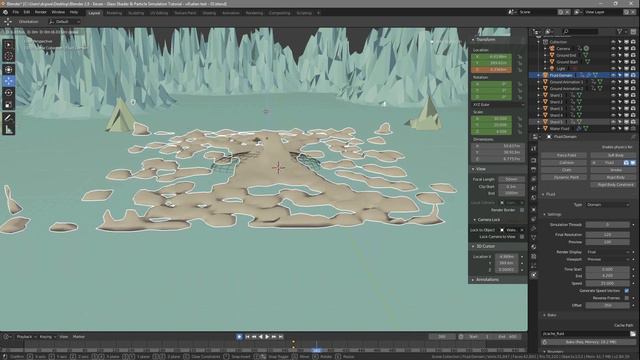Screen dimensions: 640x360
Task: Switch to the Modeling workspace tab
Action: 114,13
